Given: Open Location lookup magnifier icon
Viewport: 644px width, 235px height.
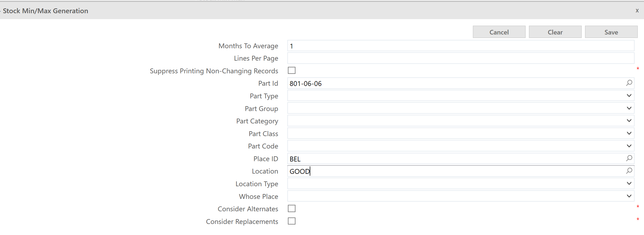Looking at the screenshot, I should pos(629,171).
